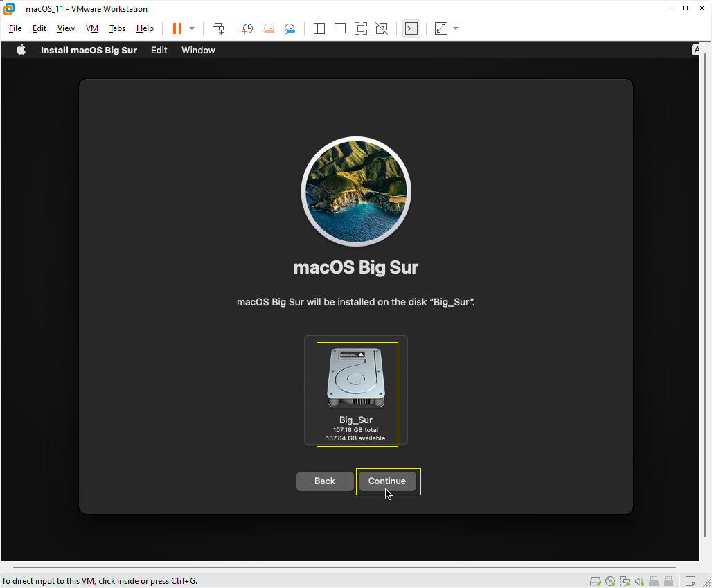This screenshot has height=588, width=712.
Task: Click the VMware Workstation logo in title bar
Action: [x=8, y=8]
